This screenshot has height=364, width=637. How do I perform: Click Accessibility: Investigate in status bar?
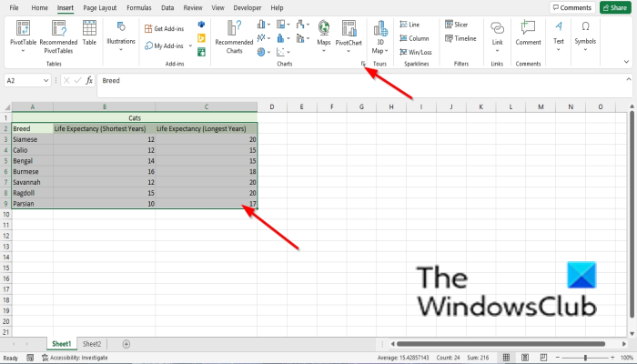pos(75,358)
